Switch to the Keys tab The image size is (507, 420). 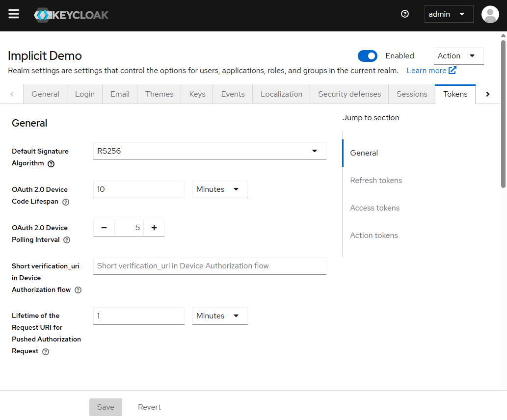click(197, 94)
